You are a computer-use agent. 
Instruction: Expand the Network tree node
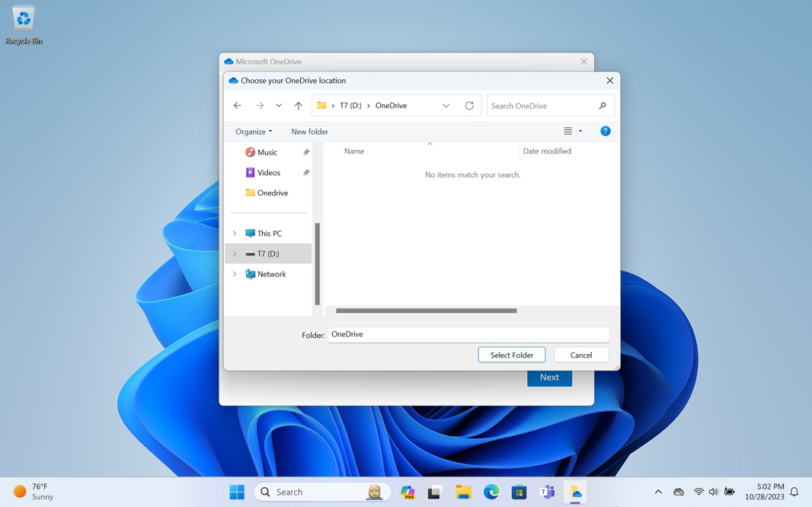tap(235, 274)
